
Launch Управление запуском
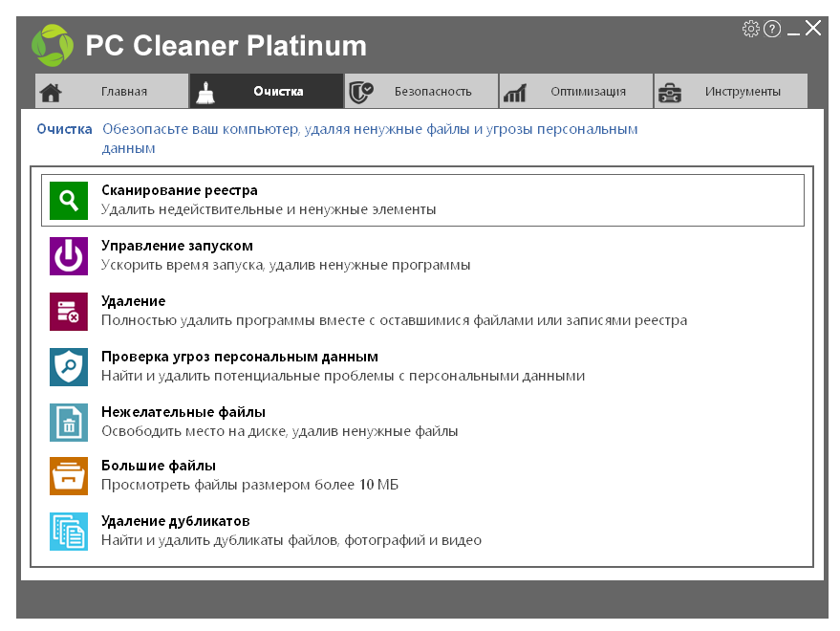tap(422, 255)
